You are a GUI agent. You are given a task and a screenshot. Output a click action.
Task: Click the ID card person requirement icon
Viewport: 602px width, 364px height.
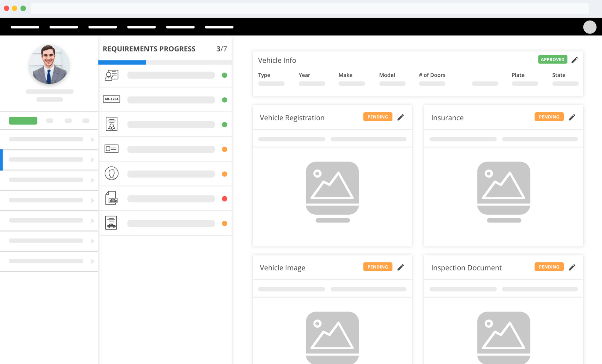[111, 75]
